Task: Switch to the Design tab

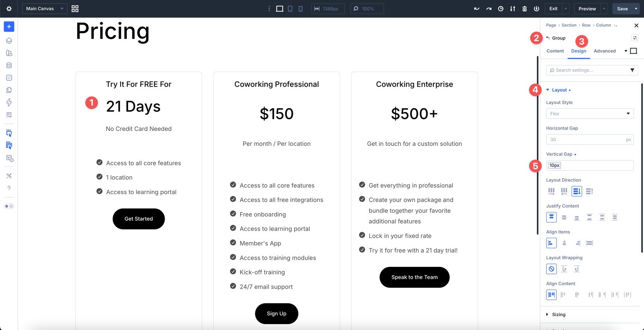Action: 579,51
